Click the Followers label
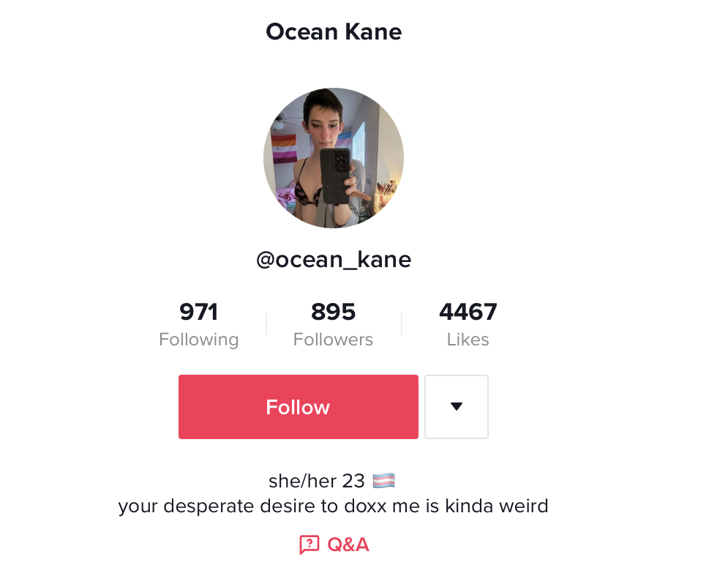The width and height of the screenshot is (728, 584). (334, 340)
